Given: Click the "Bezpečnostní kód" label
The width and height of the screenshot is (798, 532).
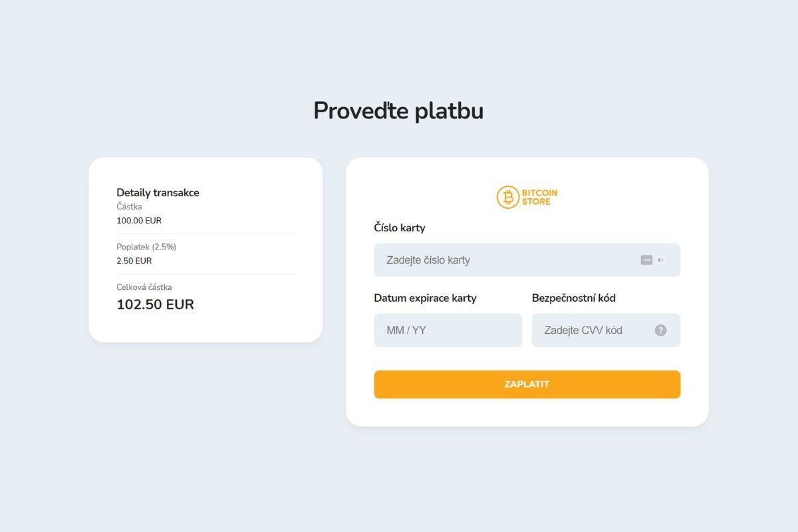Looking at the screenshot, I should click(x=573, y=298).
